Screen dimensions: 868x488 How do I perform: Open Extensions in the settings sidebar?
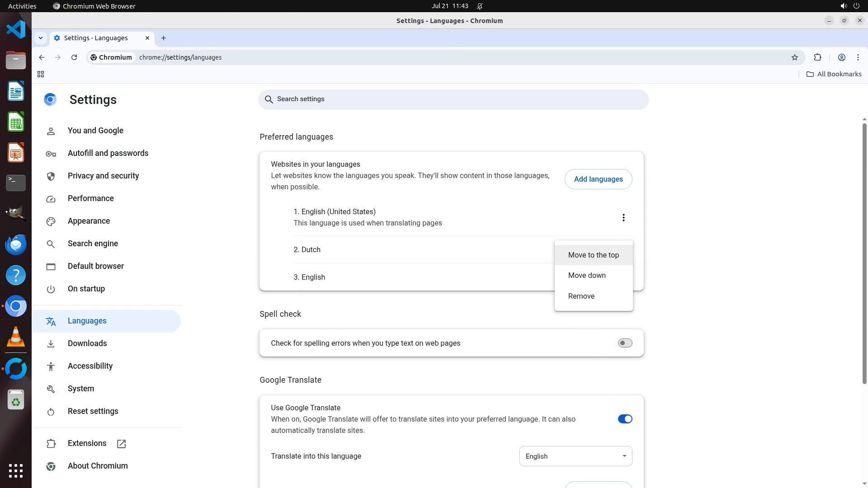point(87,443)
